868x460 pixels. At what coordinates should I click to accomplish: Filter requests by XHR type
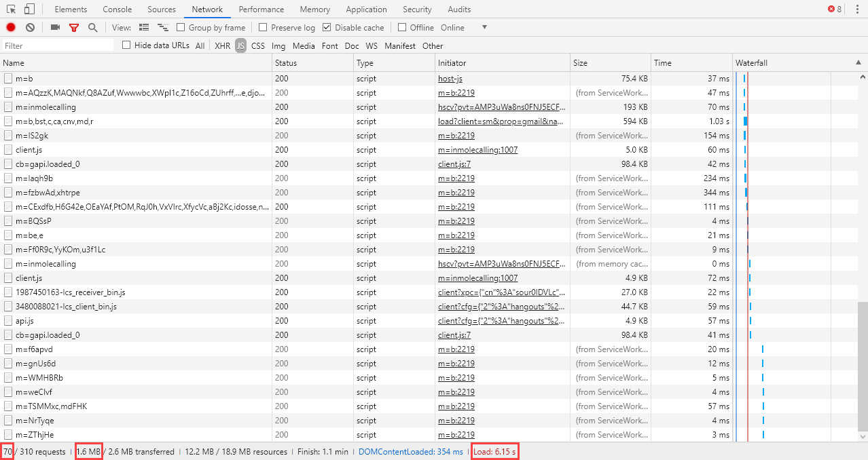pyautogui.click(x=222, y=46)
